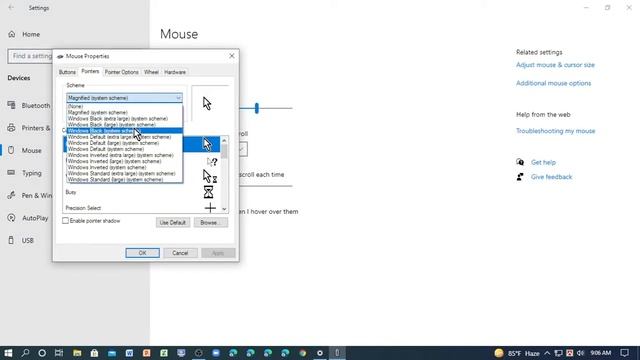Viewport: 640px width, 360px height.
Task: Select the Busy hourglass pointer
Action: (208, 192)
